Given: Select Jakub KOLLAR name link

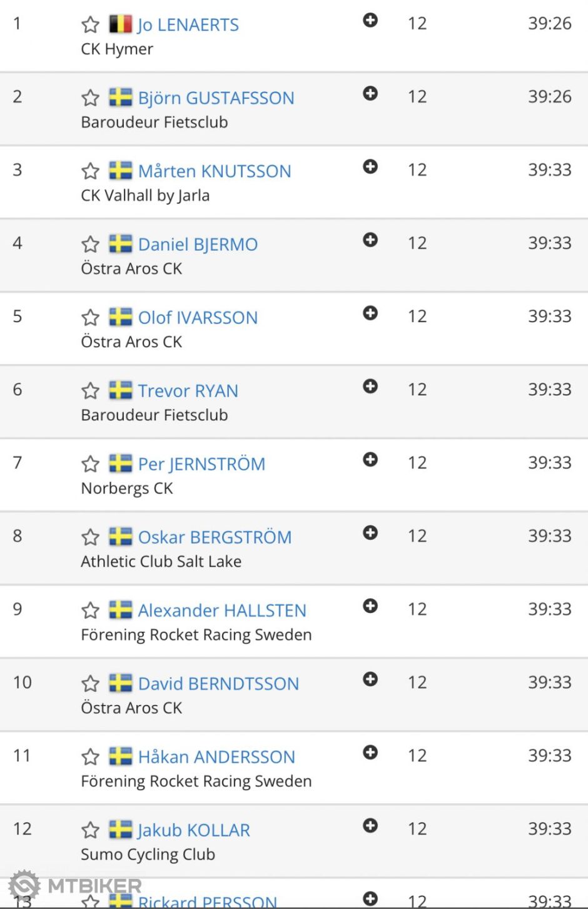Looking at the screenshot, I should pyautogui.click(x=194, y=830).
